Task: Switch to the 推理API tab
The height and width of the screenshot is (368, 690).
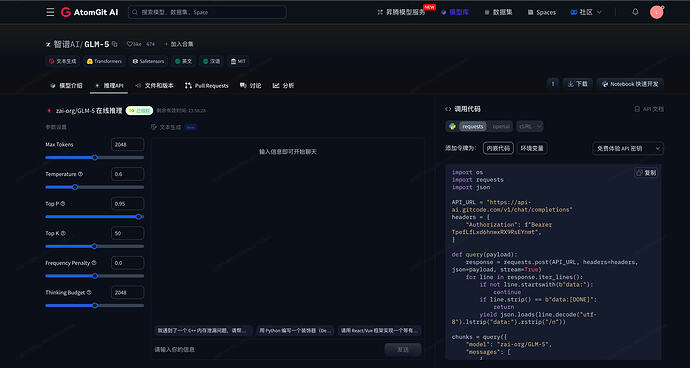Action: click(109, 85)
